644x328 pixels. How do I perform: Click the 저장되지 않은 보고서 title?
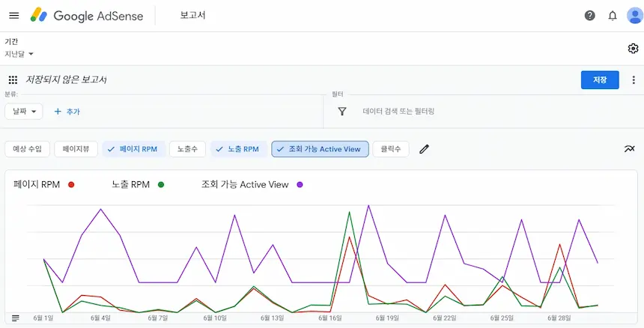click(x=66, y=79)
